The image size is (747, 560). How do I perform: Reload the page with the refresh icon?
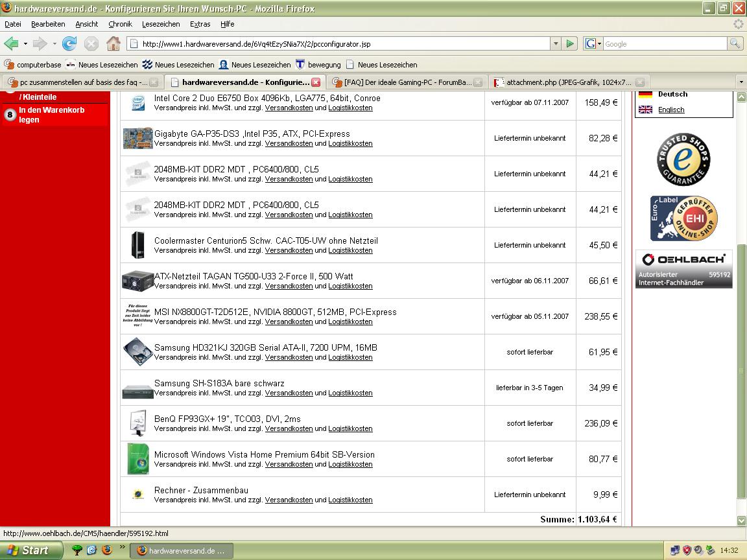pyautogui.click(x=69, y=44)
